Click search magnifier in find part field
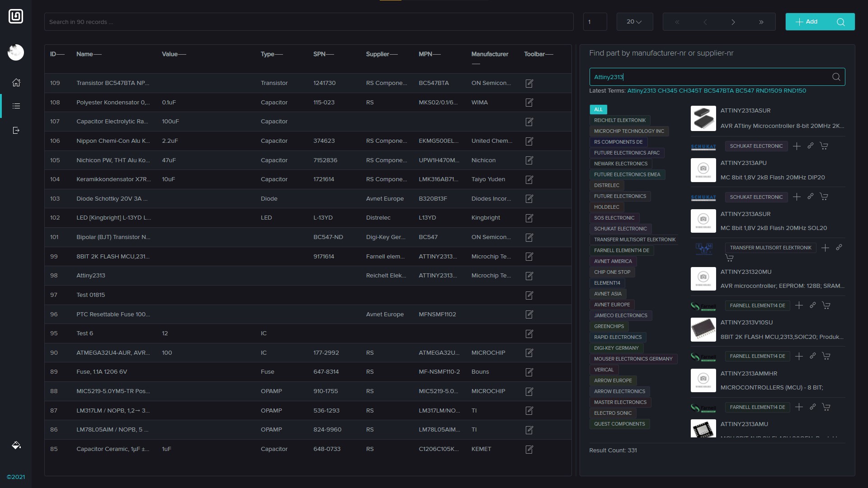This screenshot has width=868, height=488. coord(836,77)
